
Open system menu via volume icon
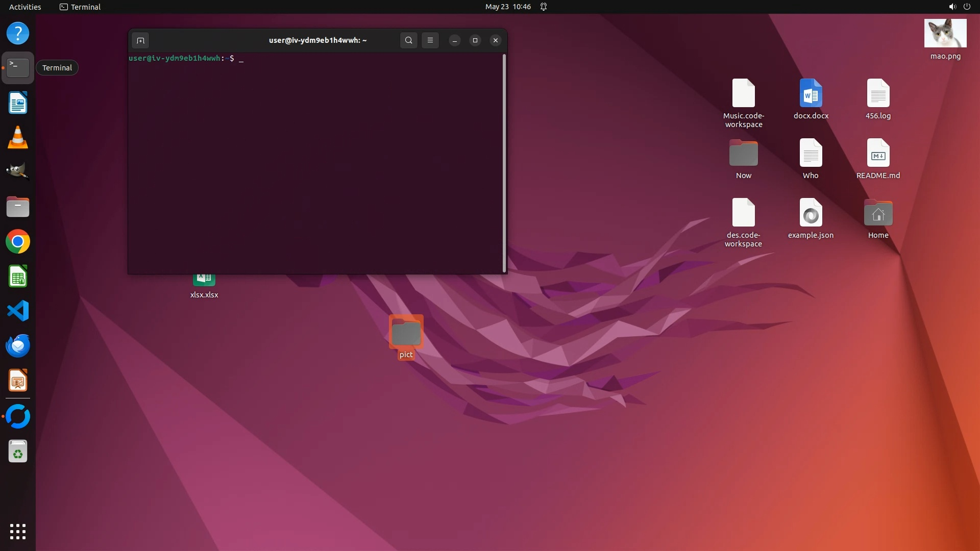point(952,7)
